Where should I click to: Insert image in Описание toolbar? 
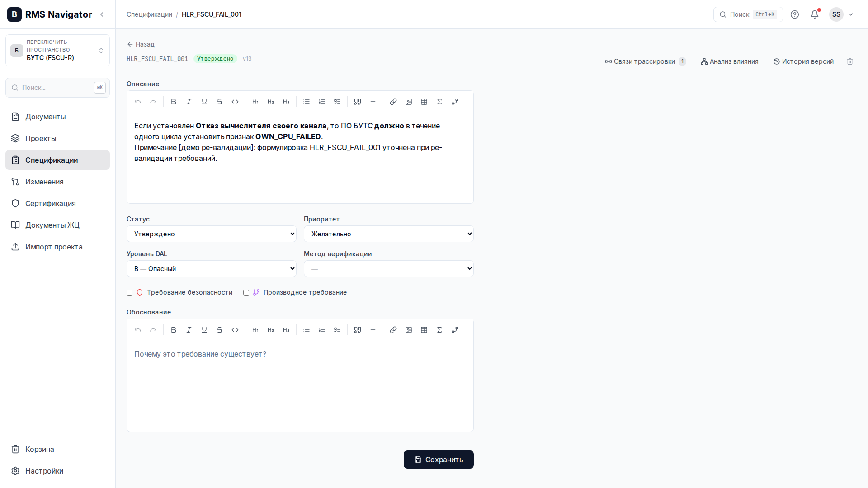point(409,102)
